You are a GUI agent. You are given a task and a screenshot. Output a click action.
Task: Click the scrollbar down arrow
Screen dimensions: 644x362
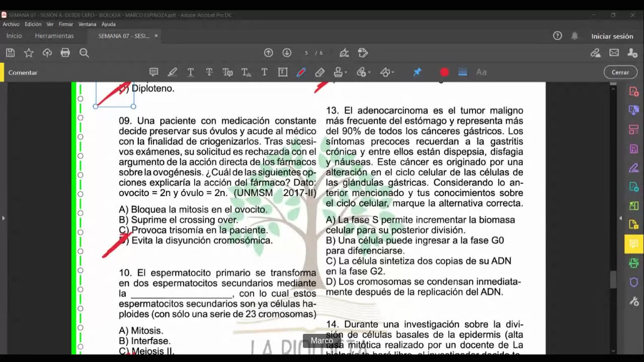click(613, 351)
